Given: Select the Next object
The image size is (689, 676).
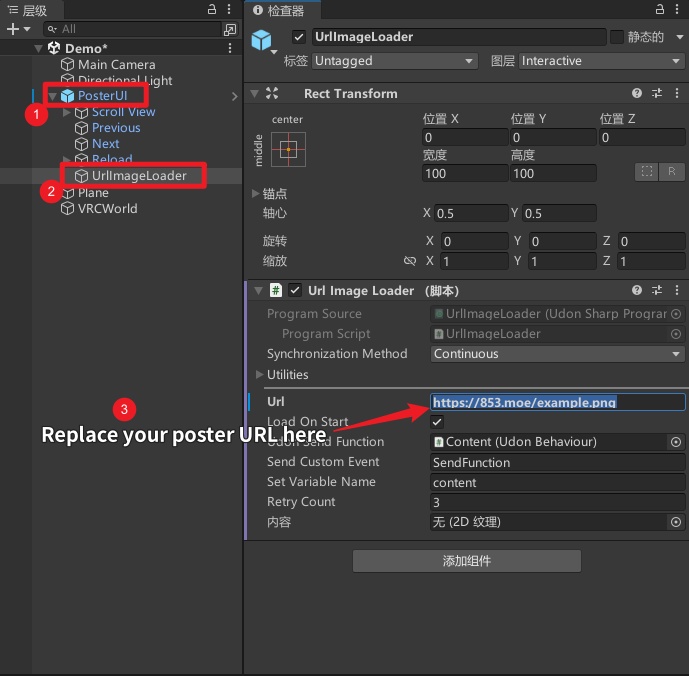Looking at the screenshot, I should 105,144.
